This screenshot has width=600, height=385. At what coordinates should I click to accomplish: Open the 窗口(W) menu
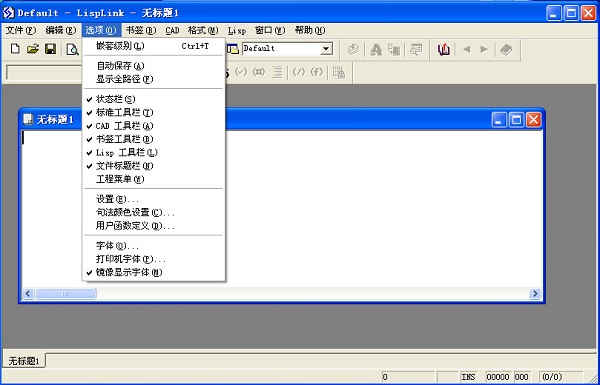tap(270, 30)
